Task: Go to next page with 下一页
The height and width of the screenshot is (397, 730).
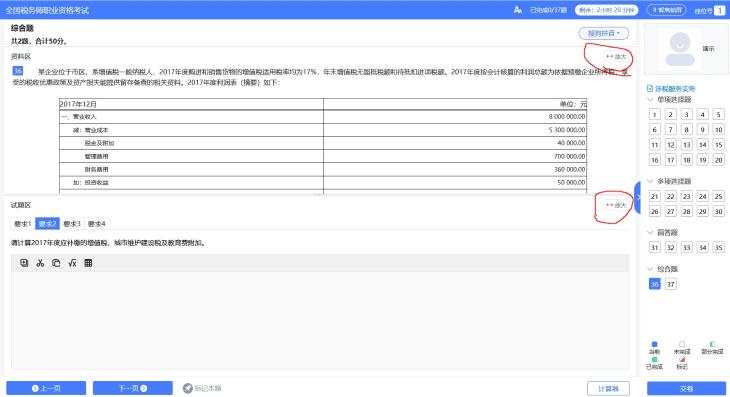Action: (133, 388)
